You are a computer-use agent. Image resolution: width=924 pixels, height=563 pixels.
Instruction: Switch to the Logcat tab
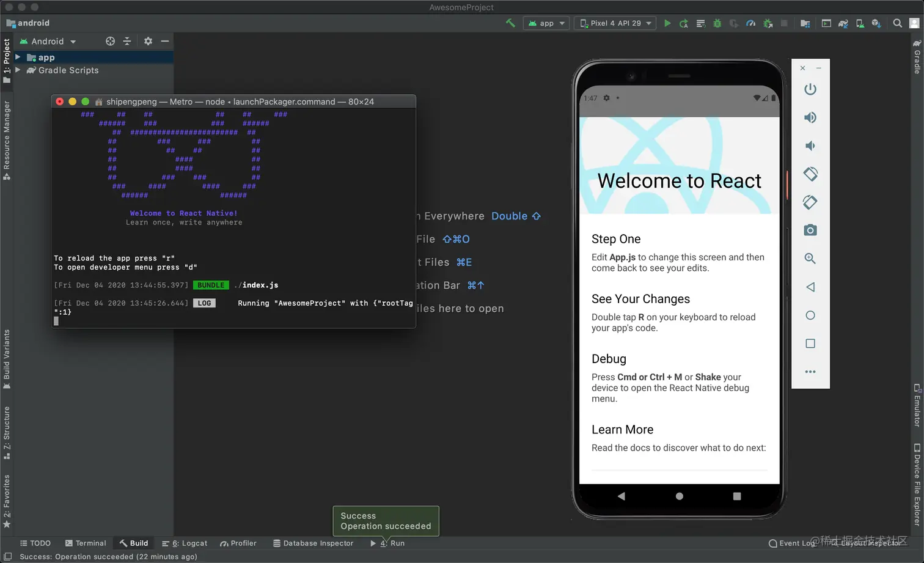pos(185,543)
